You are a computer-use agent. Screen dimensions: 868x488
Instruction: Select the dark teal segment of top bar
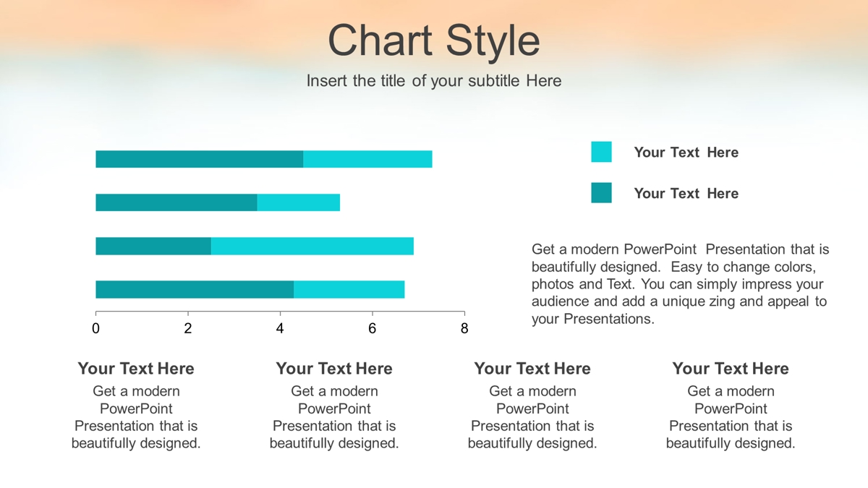click(200, 159)
